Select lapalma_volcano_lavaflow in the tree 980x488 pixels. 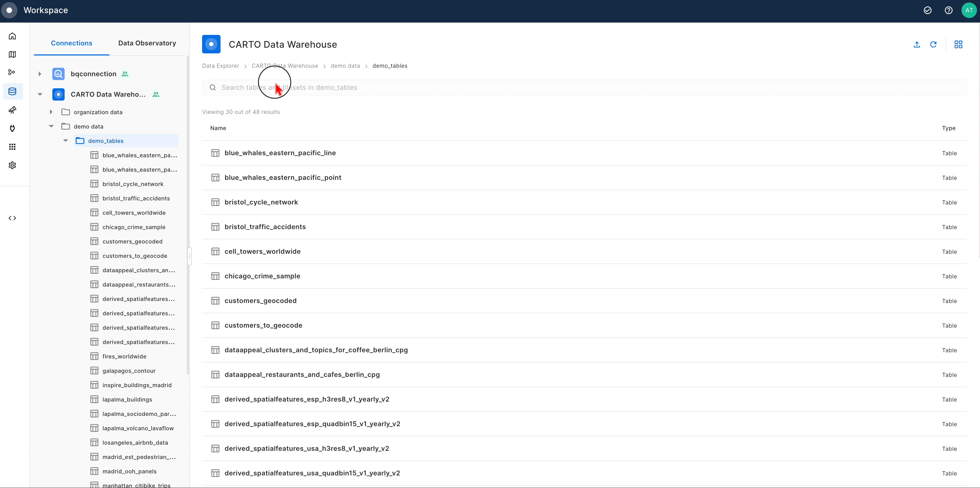[138, 428]
